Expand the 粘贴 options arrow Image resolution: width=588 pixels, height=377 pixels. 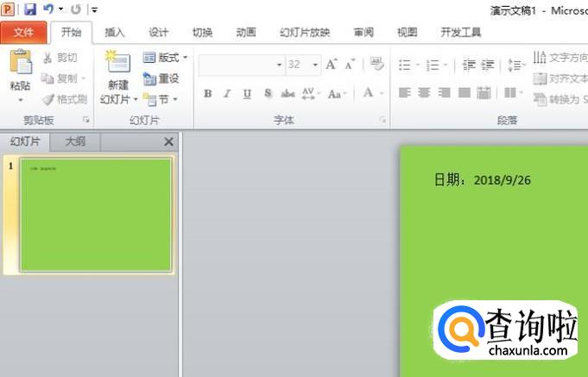(21, 100)
